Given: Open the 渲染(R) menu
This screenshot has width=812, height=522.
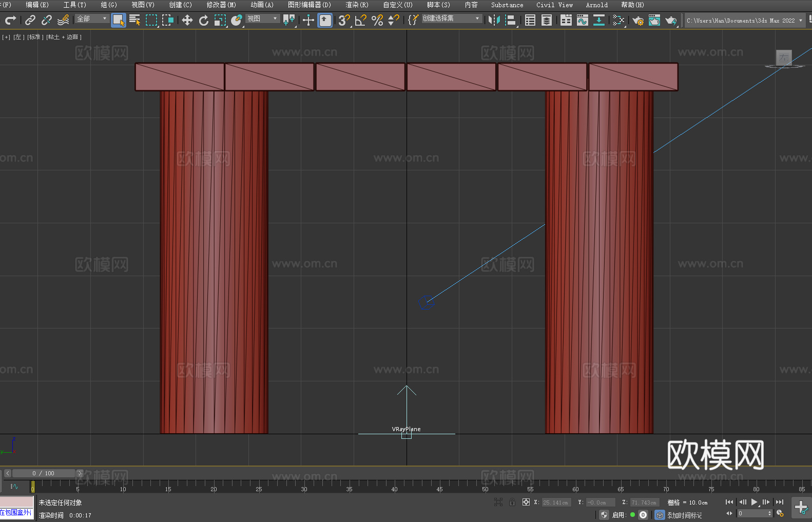Looking at the screenshot, I should pos(357,5).
